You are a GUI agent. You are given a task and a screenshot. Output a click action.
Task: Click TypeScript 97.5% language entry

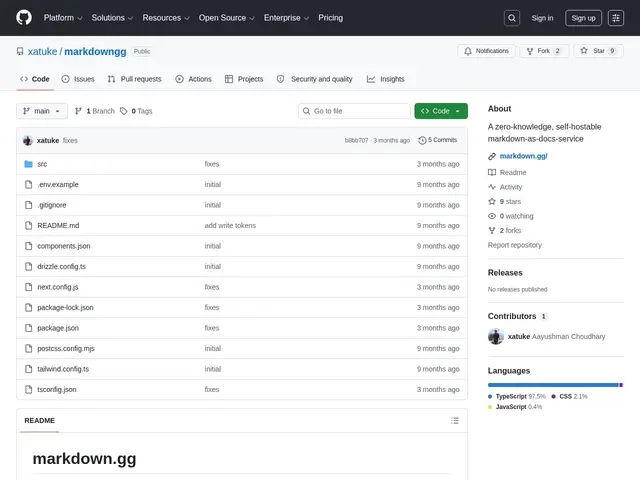[x=517, y=396]
